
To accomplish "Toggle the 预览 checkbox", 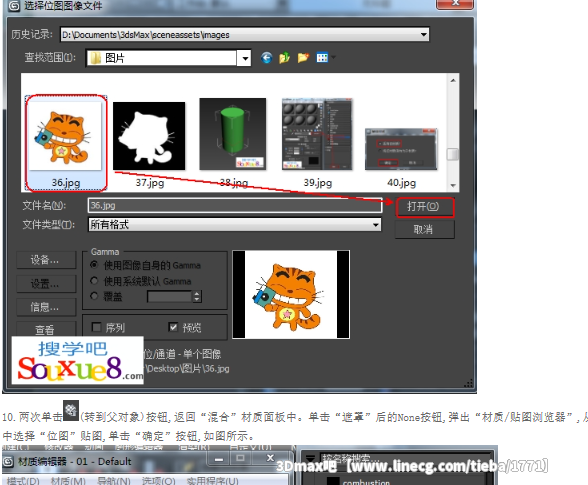I will coord(173,327).
